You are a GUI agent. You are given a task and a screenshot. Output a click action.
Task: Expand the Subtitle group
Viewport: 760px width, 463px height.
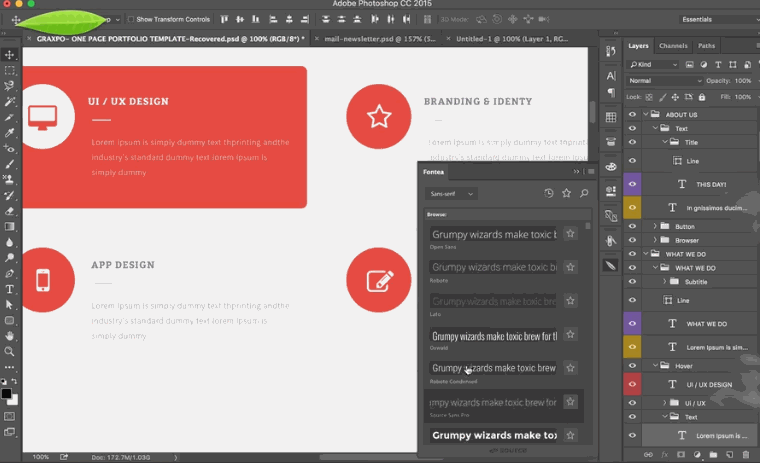click(665, 281)
